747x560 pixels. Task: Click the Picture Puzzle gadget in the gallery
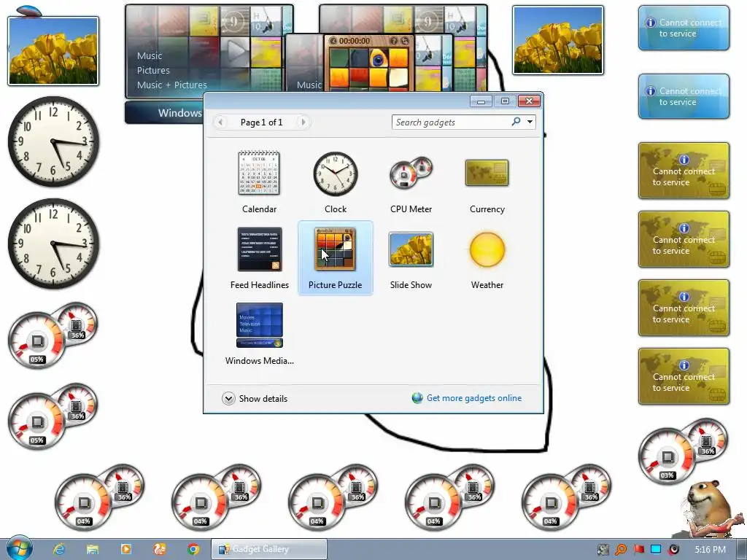pos(336,257)
